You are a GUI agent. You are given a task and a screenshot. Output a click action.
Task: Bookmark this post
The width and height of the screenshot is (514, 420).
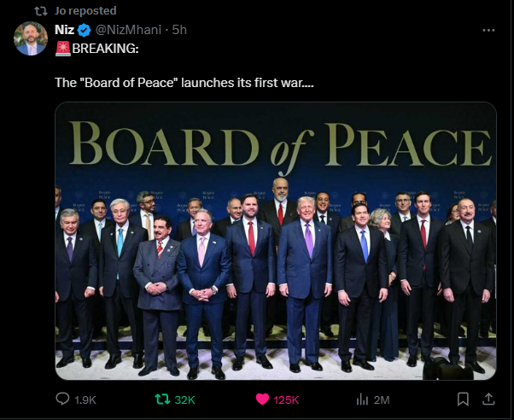point(462,399)
